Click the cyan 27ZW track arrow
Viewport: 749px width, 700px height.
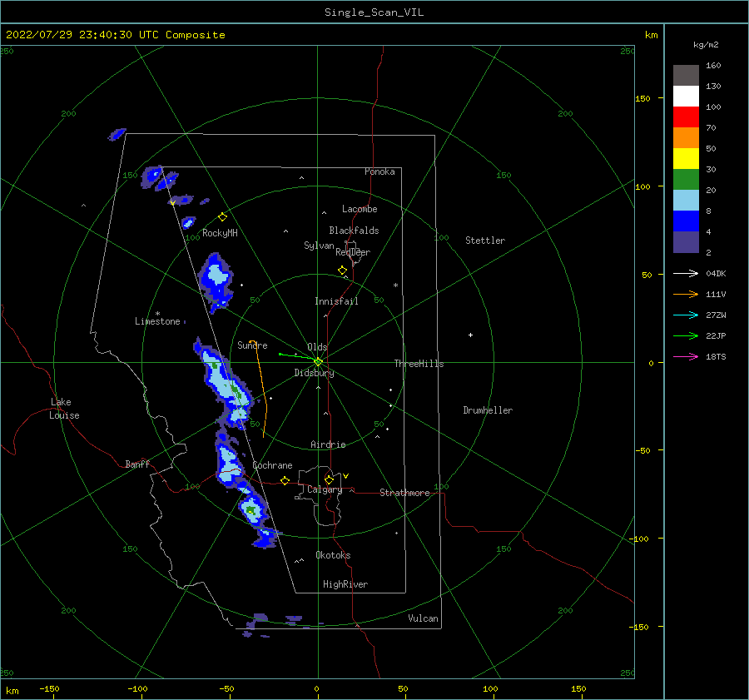point(686,315)
